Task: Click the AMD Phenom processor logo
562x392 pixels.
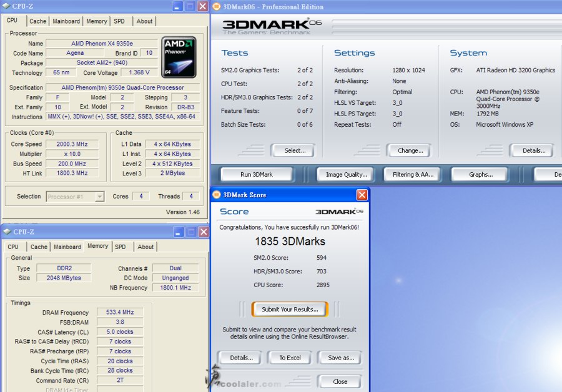Action: (x=179, y=57)
